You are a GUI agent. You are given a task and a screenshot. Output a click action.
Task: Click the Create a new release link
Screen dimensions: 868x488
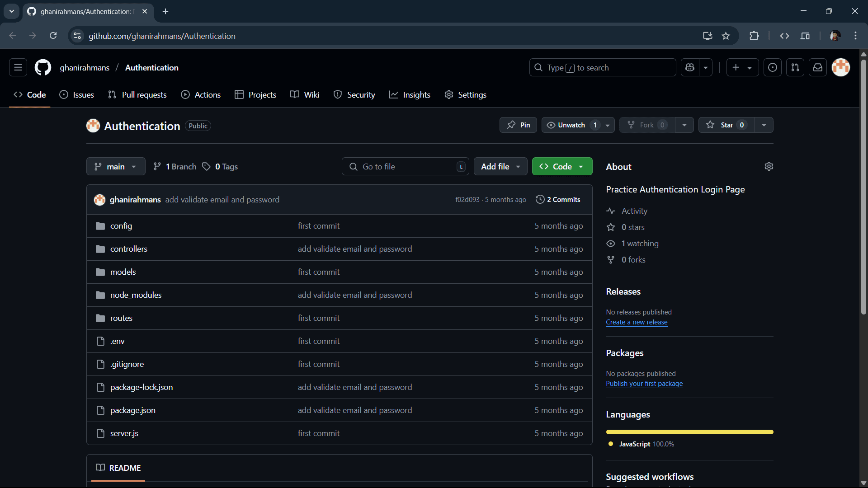(x=637, y=322)
